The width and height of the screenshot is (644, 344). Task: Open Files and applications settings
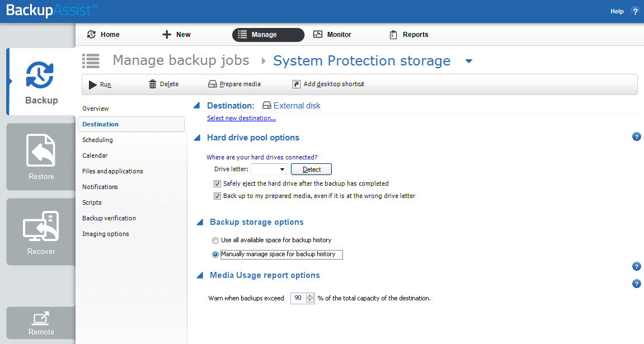[112, 171]
